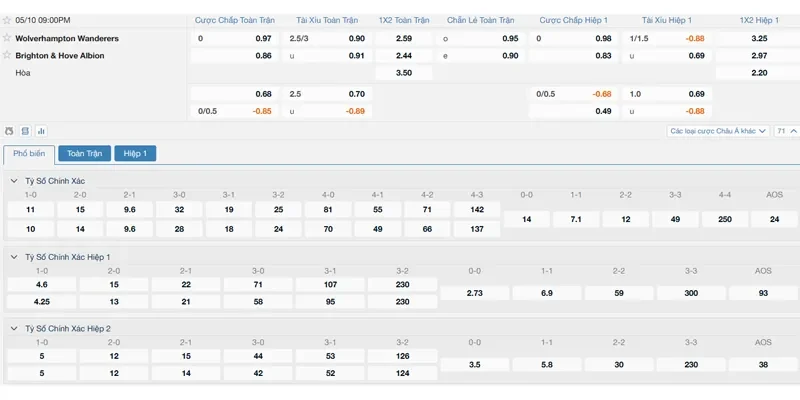
Task: Open the Hiệp 1 tab
Action: (136, 154)
